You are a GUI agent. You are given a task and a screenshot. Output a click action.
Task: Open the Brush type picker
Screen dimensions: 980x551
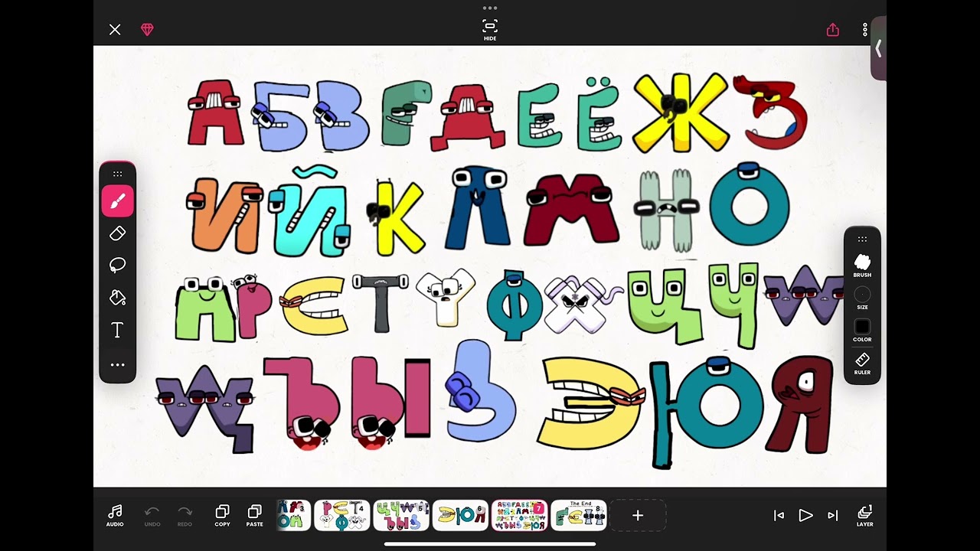862,265
